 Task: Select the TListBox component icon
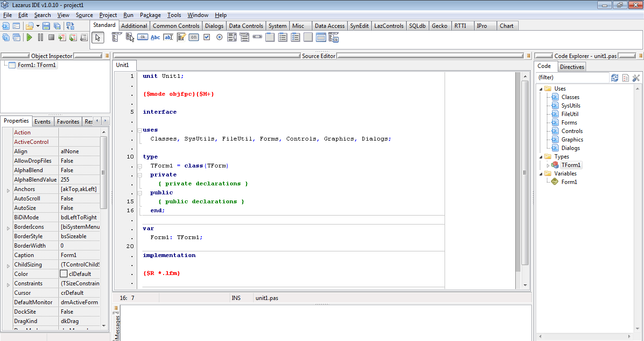pyautogui.click(x=231, y=37)
